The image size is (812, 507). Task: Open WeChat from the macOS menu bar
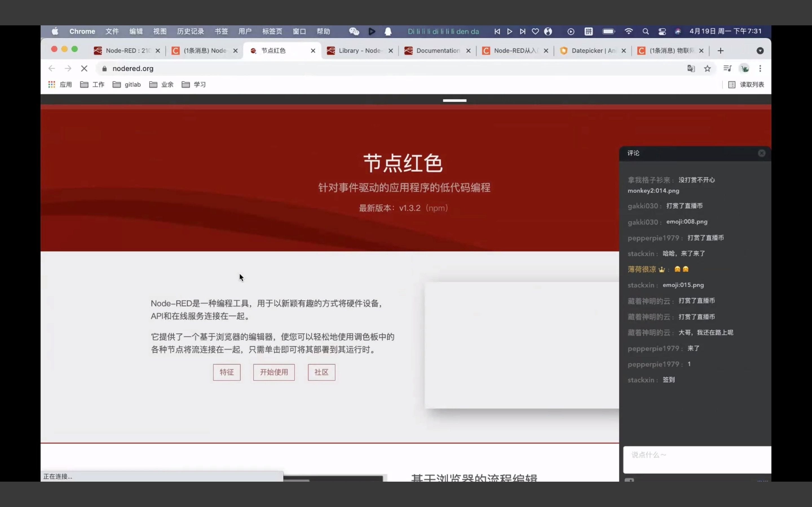pos(354,31)
